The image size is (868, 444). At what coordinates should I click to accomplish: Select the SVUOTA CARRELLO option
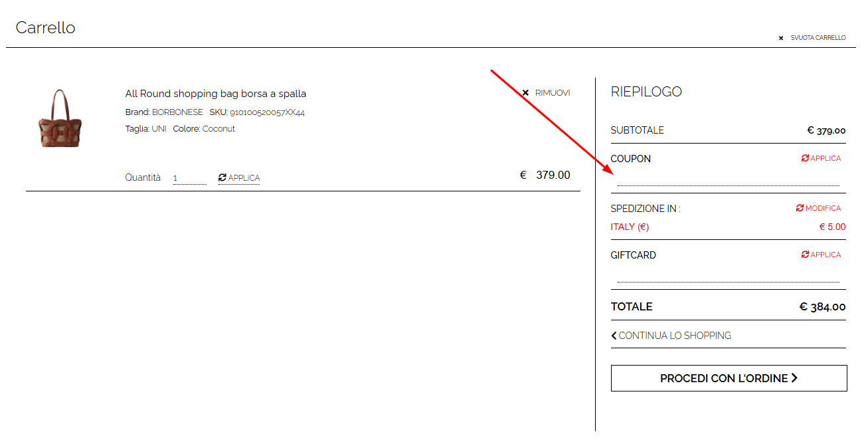818,38
